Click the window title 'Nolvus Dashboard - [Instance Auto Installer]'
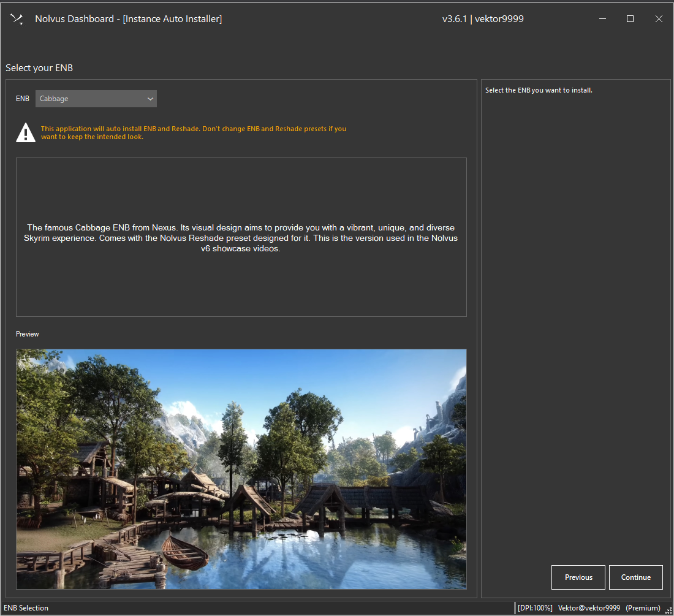Viewport: 674px width, 616px height. (x=129, y=19)
